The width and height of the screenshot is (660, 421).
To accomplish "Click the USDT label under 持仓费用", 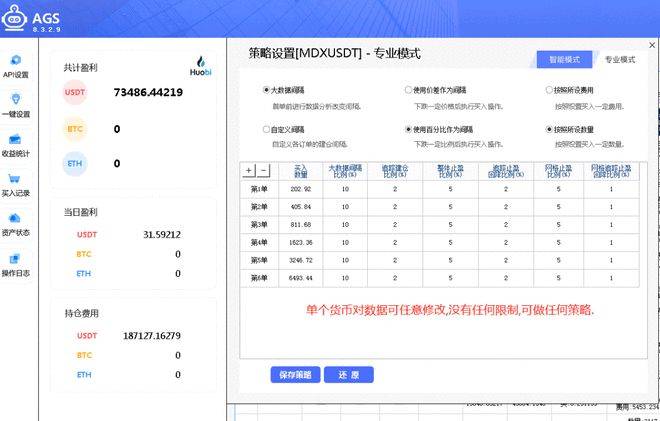I will [87, 336].
